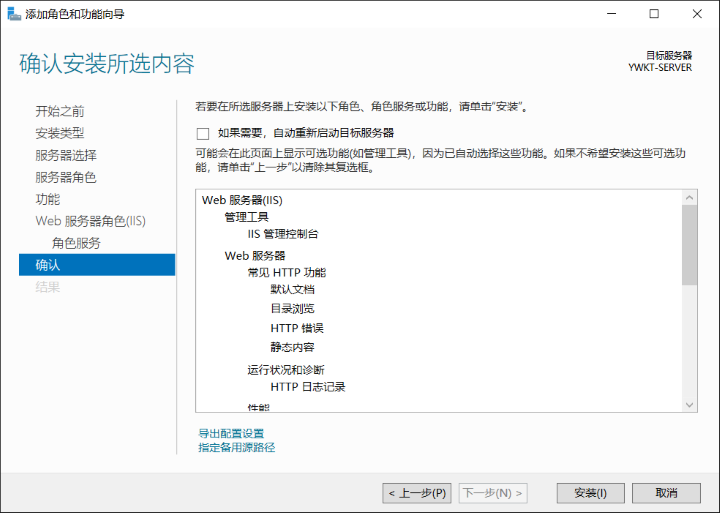Select HTTP 错误 entry
720x513 pixels.
(297, 328)
